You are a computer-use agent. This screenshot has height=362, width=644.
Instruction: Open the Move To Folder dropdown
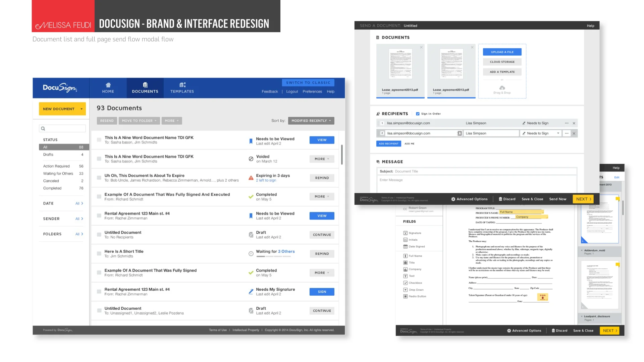pyautogui.click(x=139, y=121)
